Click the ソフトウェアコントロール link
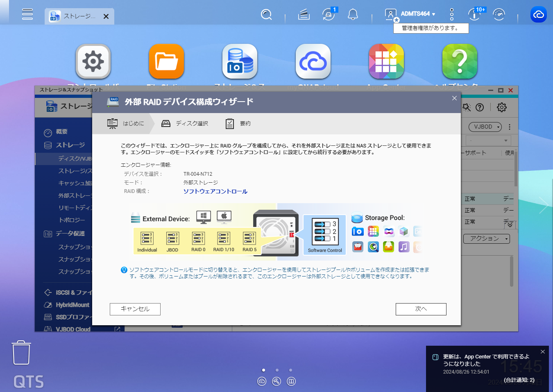The image size is (553, 392). [x=215, y=191]
